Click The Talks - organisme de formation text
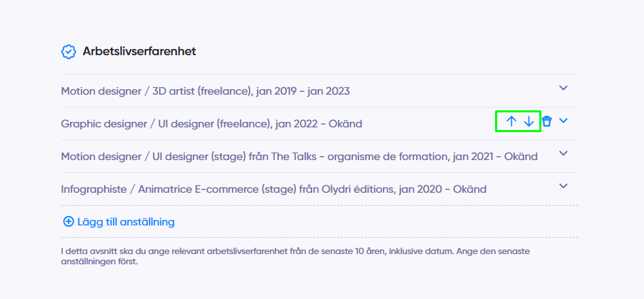This screenshot has width=644, height=299. [358, 156]
